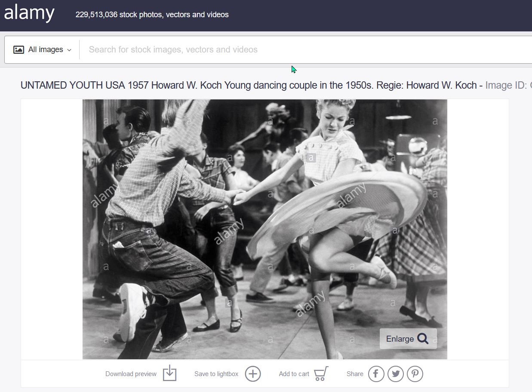Share the image on Pinterest
The height and width of the screenshot is (392, 532).
tap(415, 374)
